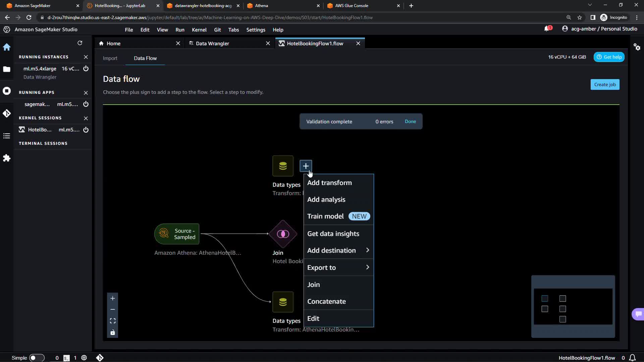Open the file browser folder icon

click(x=7, y=69)
